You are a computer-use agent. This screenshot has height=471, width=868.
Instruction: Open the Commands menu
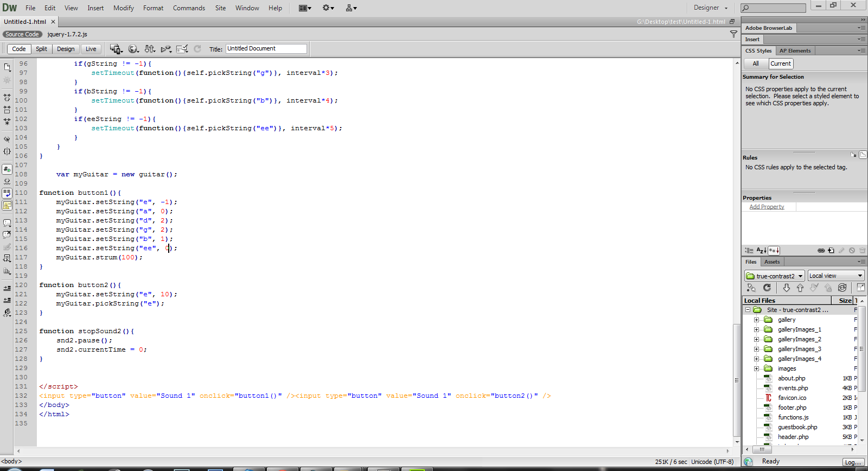coord(189,8)
